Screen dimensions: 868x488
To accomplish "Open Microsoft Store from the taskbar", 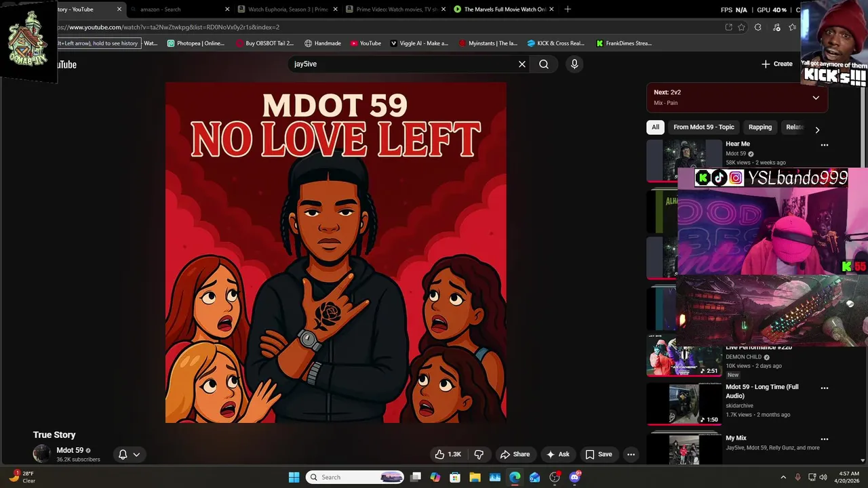I will pyautogui.click(x=455, y=477).
